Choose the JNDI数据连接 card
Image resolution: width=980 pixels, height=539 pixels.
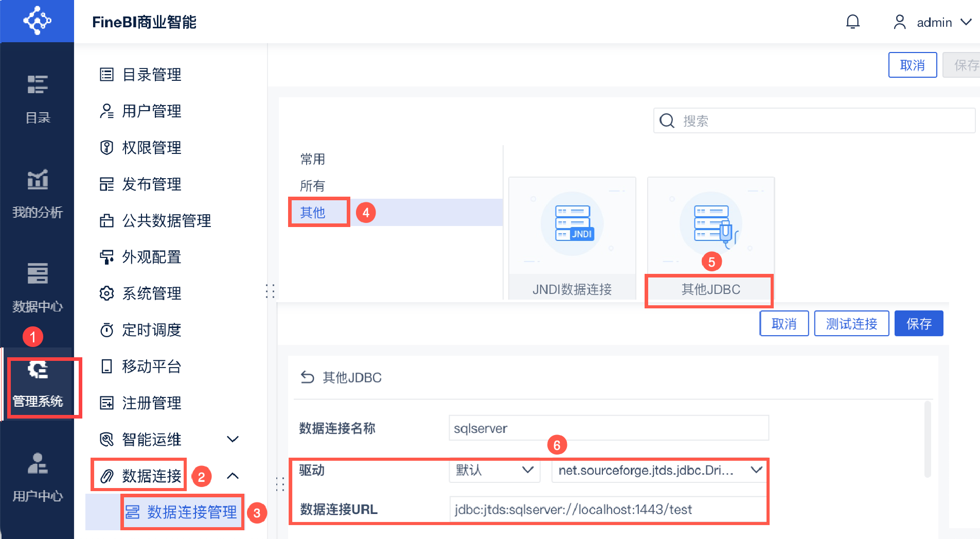click(572, 238)
